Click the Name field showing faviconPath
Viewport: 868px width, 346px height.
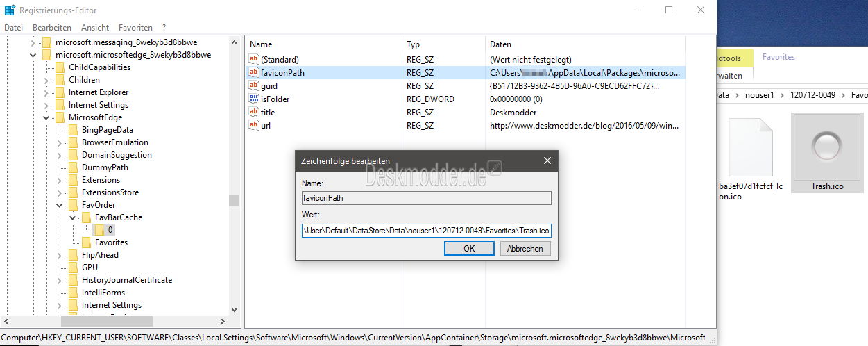(x=427, y=198)
